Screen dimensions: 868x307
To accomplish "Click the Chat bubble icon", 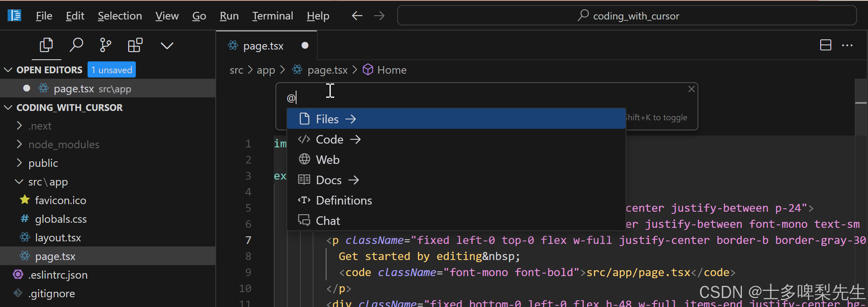I will pos(304,220).
